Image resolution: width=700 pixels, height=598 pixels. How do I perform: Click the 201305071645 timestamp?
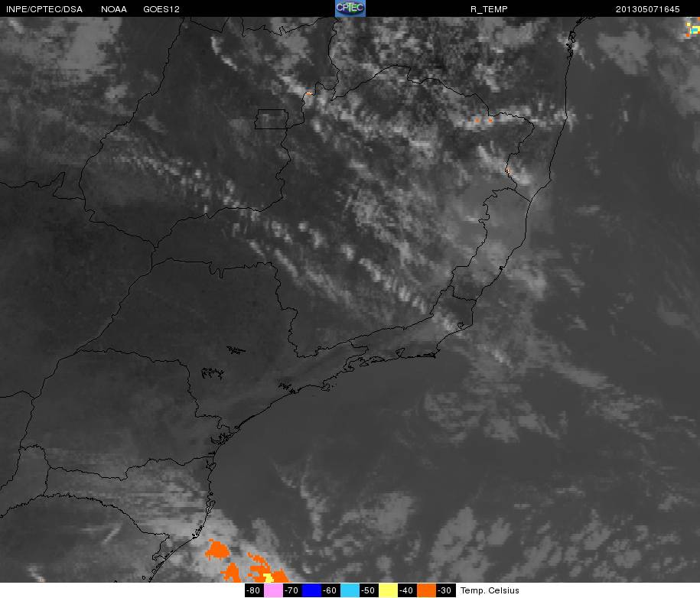[648, 9]
